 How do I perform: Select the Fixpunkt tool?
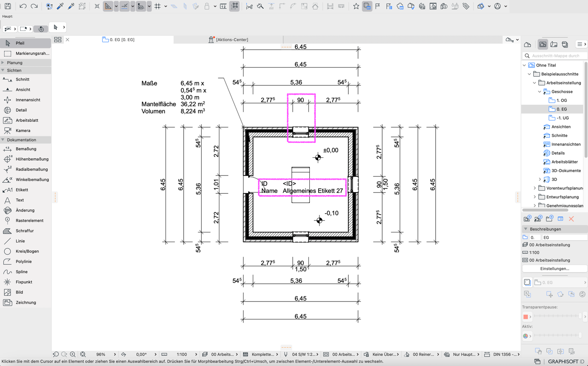coord(25,282)
